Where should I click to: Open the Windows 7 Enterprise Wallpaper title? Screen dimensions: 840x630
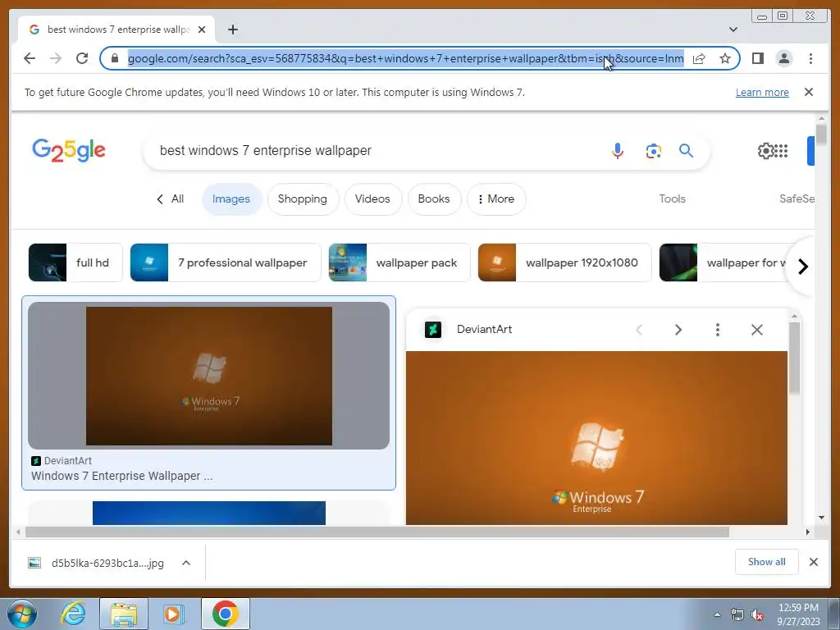click(121, 476)
